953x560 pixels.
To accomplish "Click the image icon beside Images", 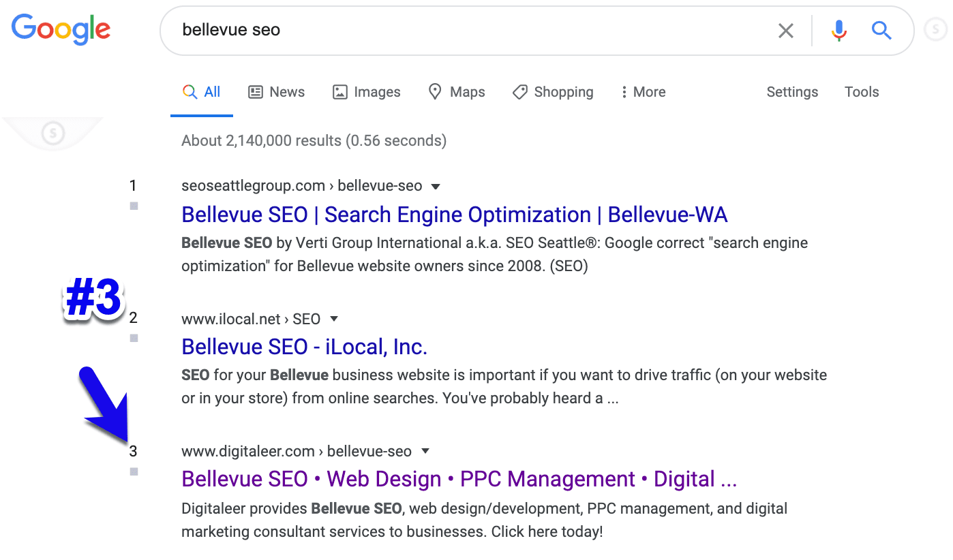I will point(339,91).
